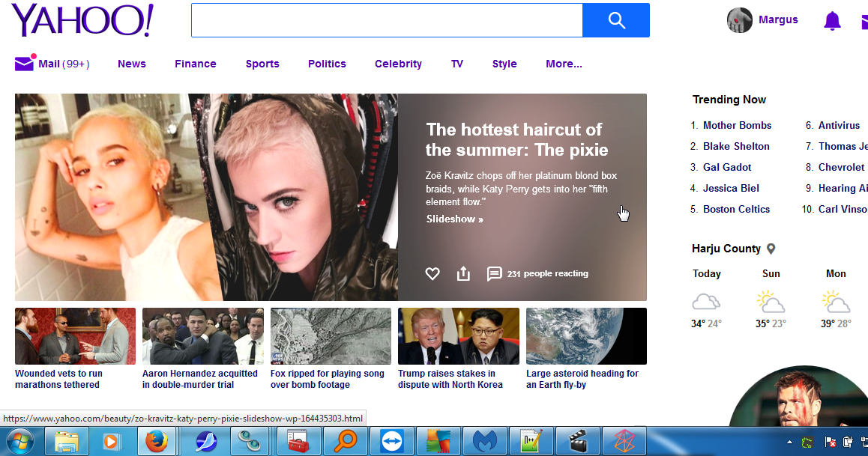Launch Windows Media Player from taskbar
Screen dimensions: 868x456
pos(111,442)
